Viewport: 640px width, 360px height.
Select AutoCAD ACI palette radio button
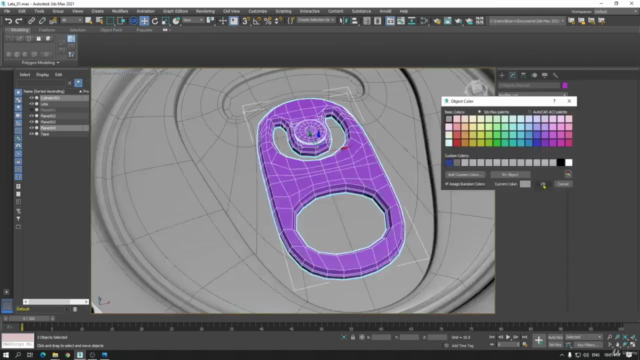coord(529,112)
